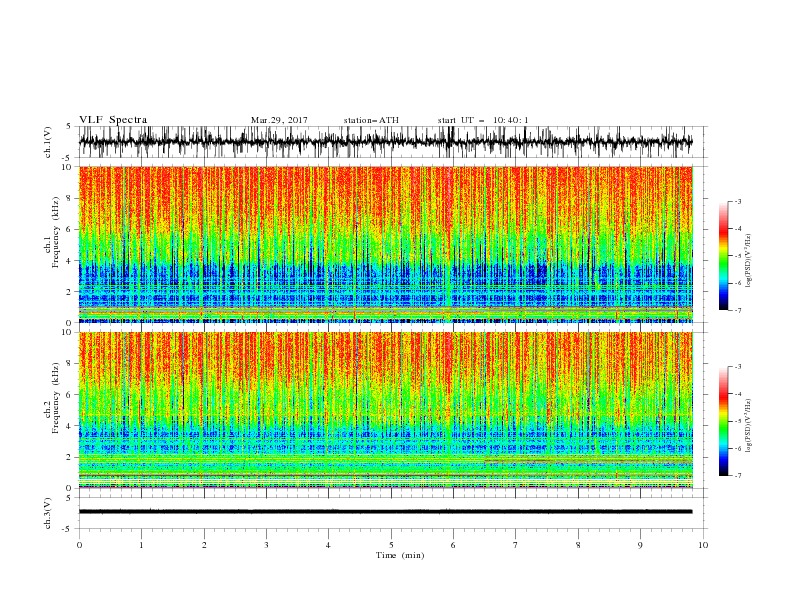The image size is (792, 612).
Task: Click the ch.1 voltage waveform trace
Action: 385,142
